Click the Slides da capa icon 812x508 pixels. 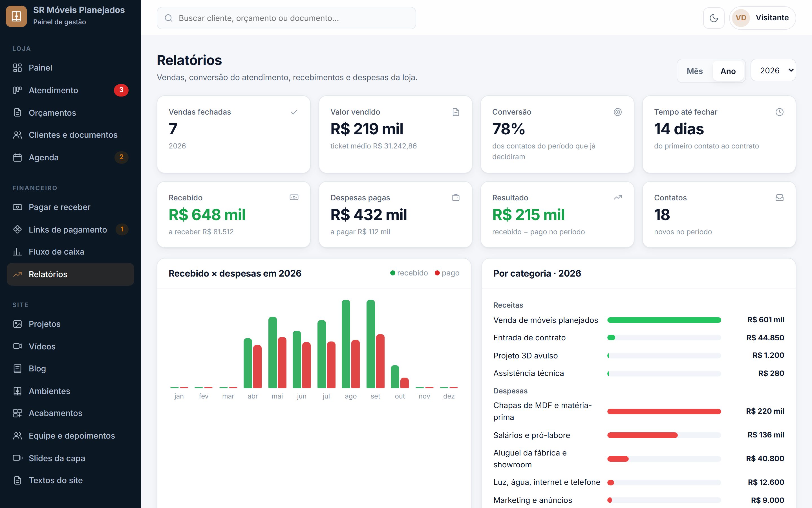17,458
